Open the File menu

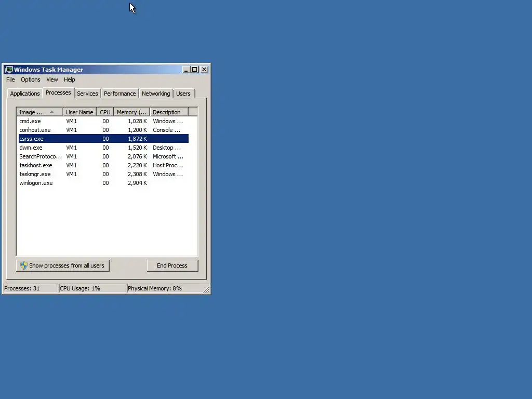10,79
